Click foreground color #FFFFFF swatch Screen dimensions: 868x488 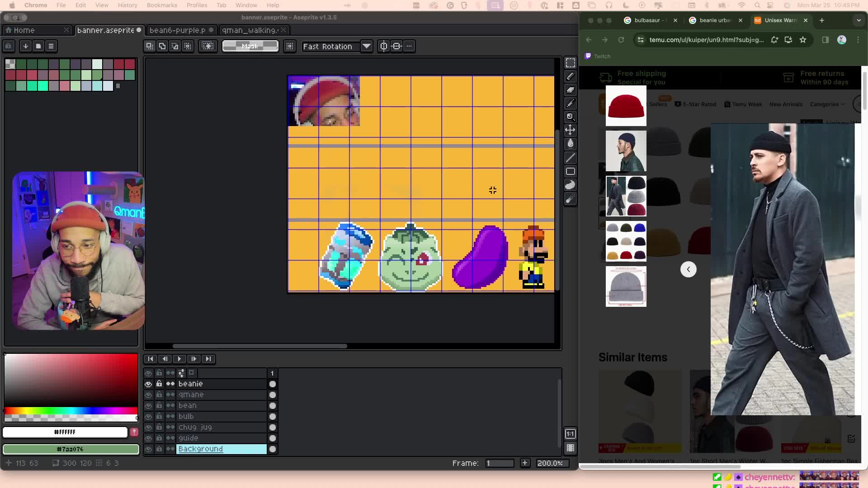65,432
